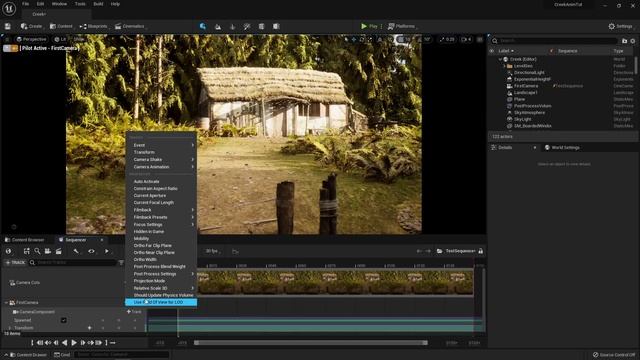Toggle the Spawned checkbox for FirstCamera
The image size is (640, 360).
tap(64, 320)
